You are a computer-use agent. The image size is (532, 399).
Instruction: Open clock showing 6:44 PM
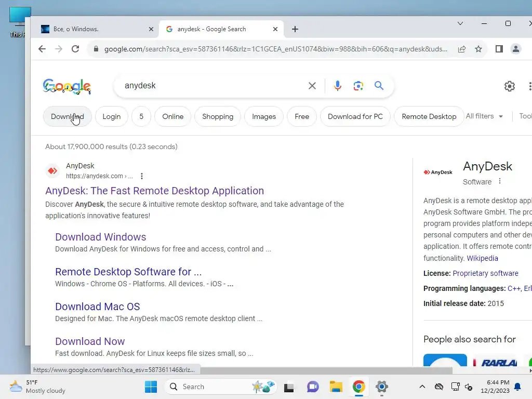(x=495, y=387)
